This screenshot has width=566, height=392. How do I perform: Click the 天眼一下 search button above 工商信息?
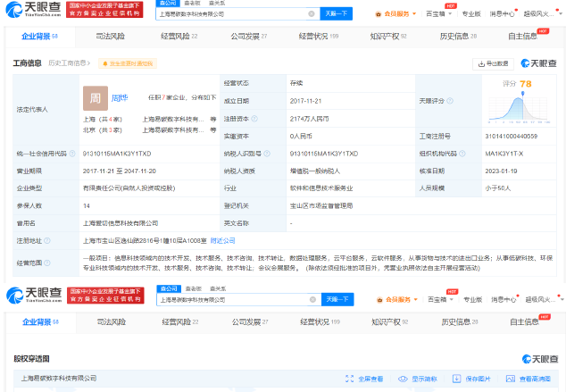coord(336,13)
